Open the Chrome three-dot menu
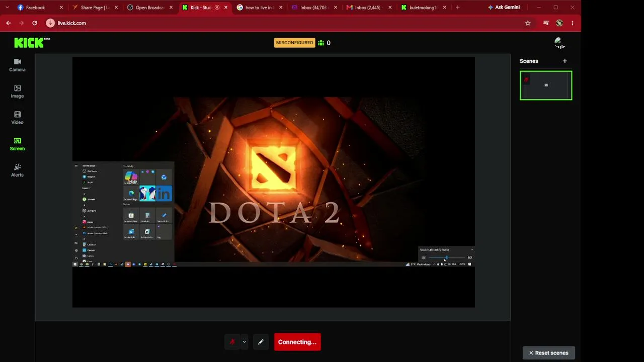The height and width of the screenshot is (362, 644). point(572,23)
